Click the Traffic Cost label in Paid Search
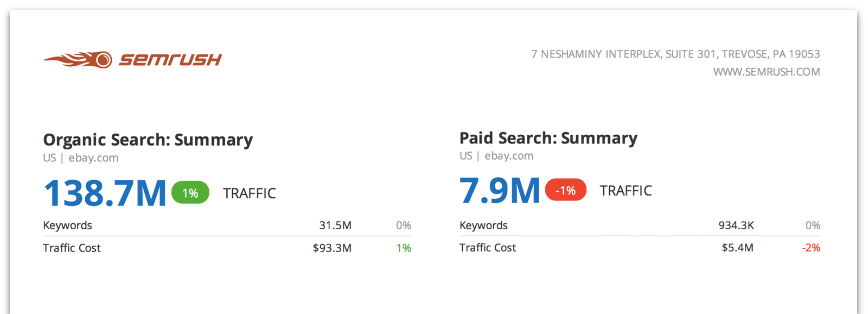868x314 pixels. point(488,247)
